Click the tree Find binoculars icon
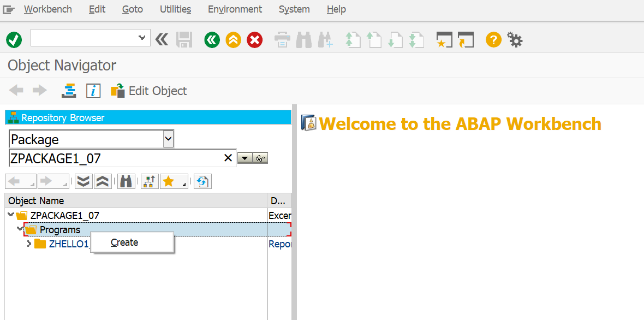 pyautogui.click(x=127, y=181)
